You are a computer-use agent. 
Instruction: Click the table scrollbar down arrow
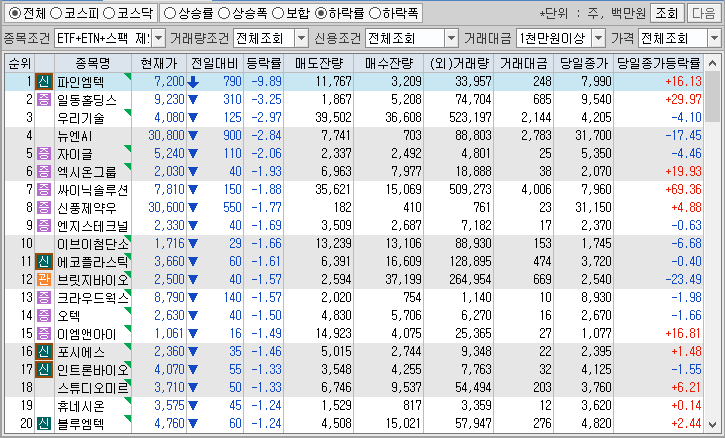[x=713, y=424]
